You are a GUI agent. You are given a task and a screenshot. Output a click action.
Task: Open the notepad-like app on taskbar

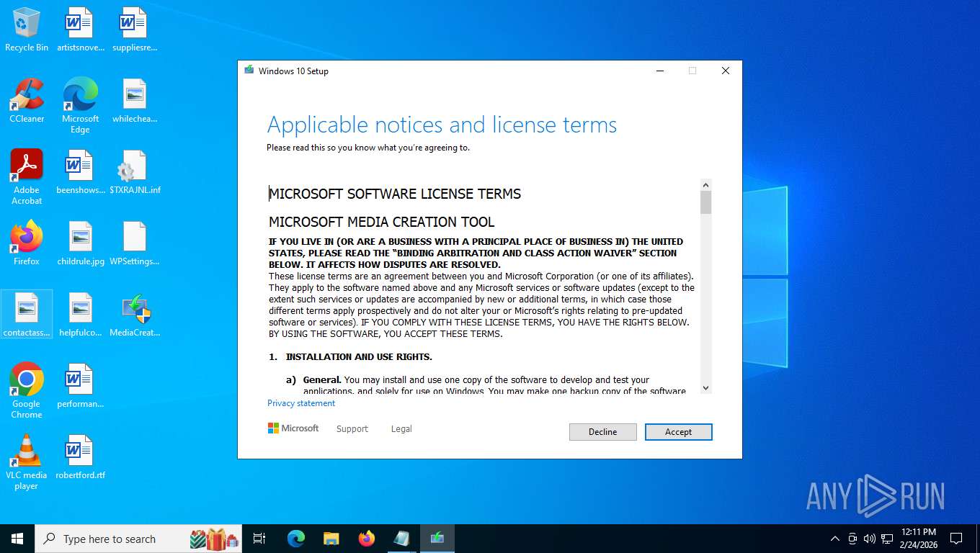[401, 539]
